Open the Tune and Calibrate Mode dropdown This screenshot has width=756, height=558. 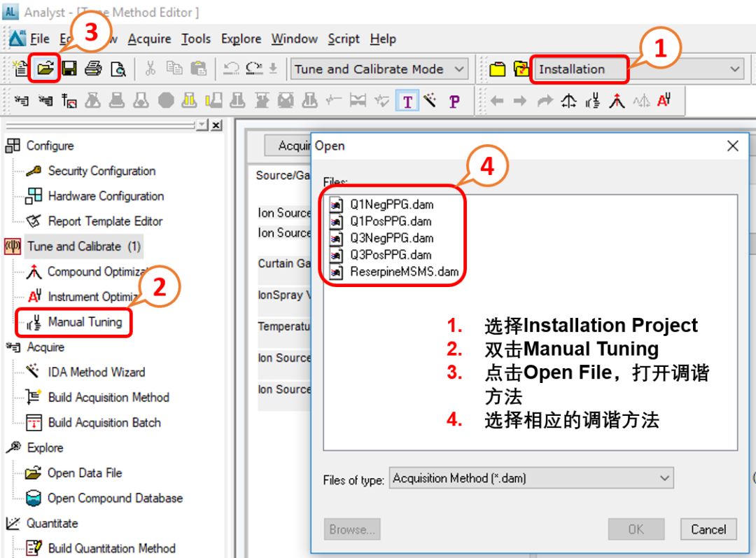pyautogui.click(x=379, y=69)
